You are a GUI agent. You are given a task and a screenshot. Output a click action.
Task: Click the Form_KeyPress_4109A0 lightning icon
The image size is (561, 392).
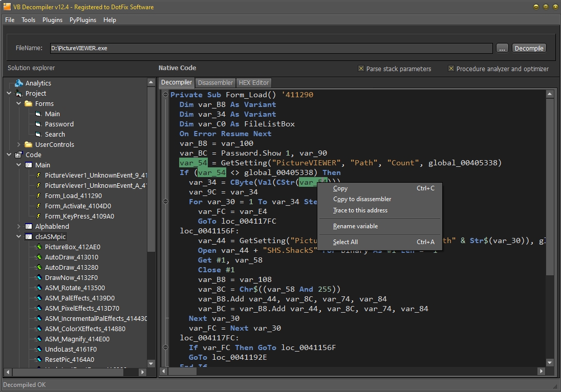click(38, 216)
